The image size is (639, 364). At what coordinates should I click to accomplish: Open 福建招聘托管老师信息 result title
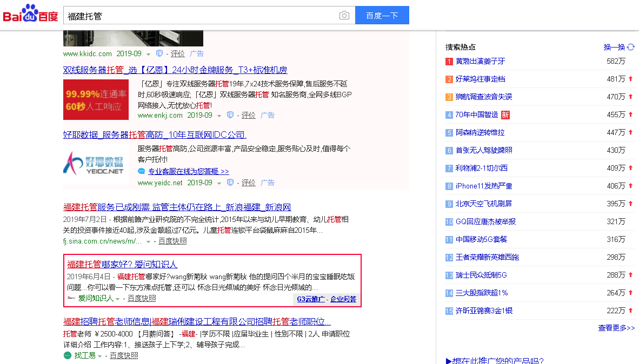click(197, 322)
